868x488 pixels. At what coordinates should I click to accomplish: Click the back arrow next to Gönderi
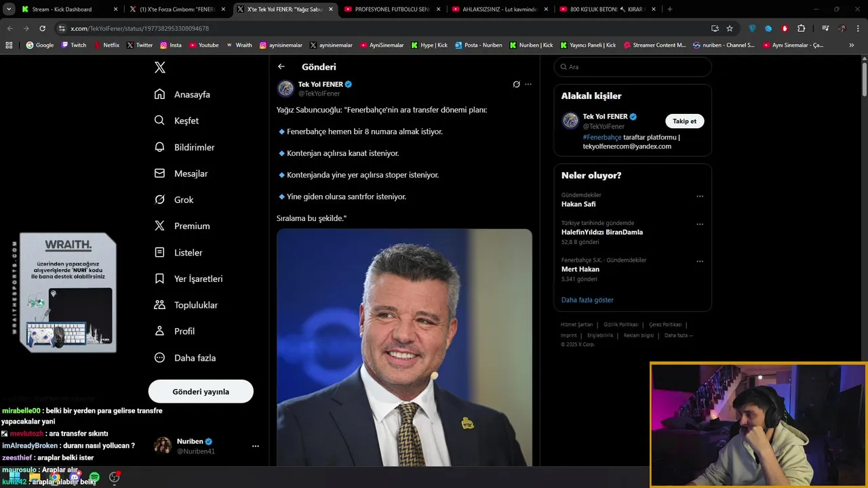(281, 66)
